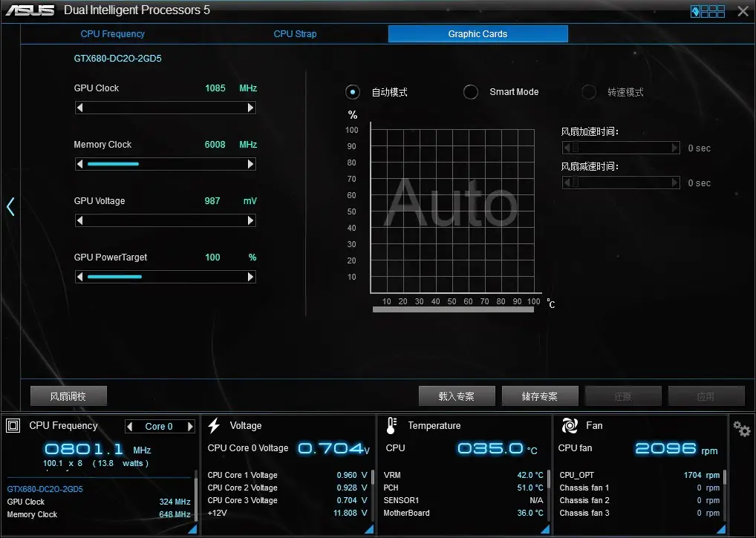Expand the CPU Frequency panel corner arrow
The height and width of the screenshot is (538, 756).
(192, 529)
